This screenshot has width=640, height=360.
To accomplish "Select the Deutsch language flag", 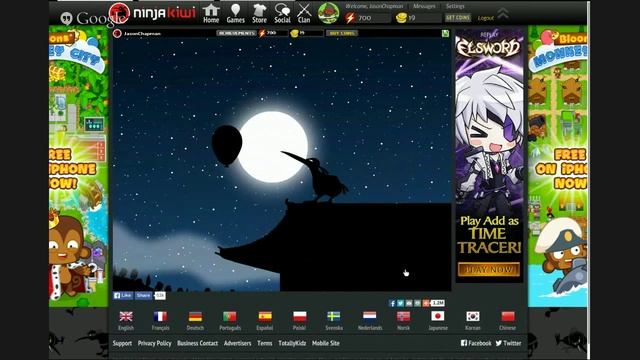I will click(x=195, y=316).
